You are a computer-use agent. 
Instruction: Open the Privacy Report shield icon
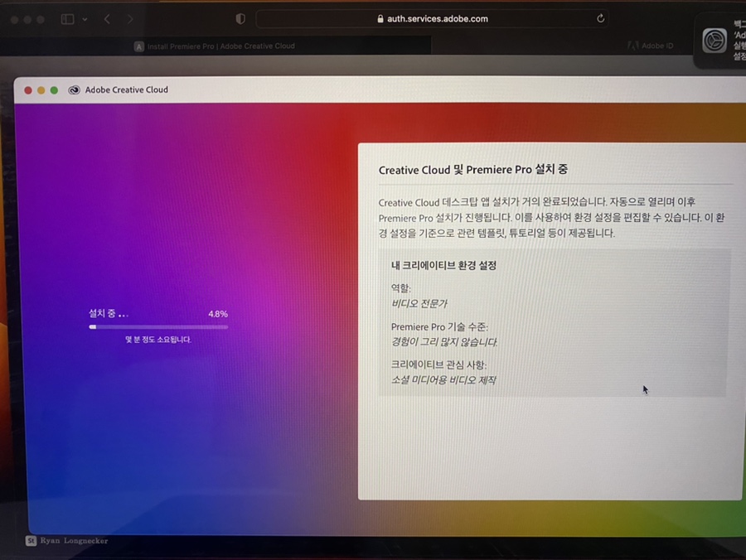click(240, 18)
